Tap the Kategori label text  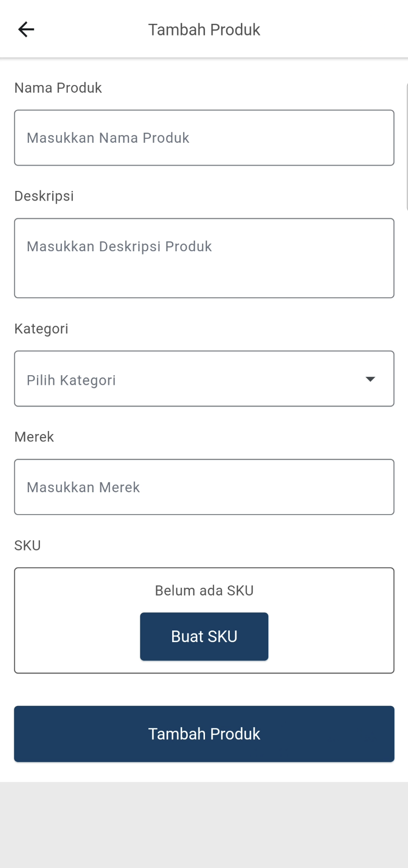(x=41, y=329)
